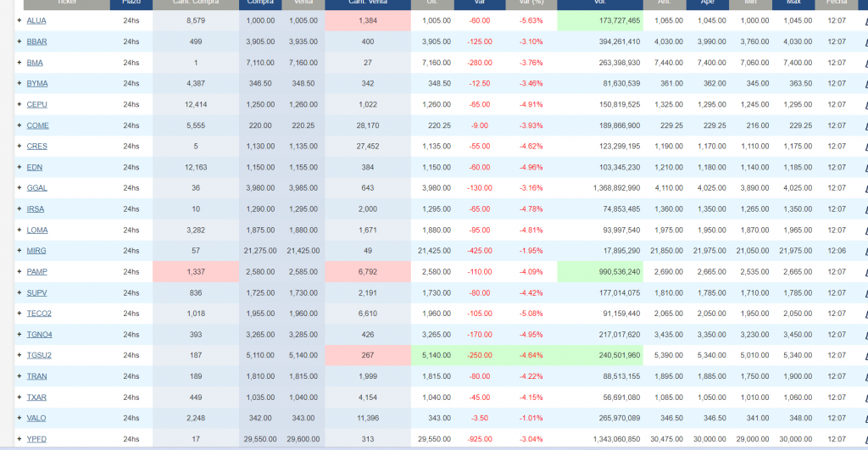Screen dimensions: 868x450
Task: Open the CEPU ticker link
Action: coord(37,104)
